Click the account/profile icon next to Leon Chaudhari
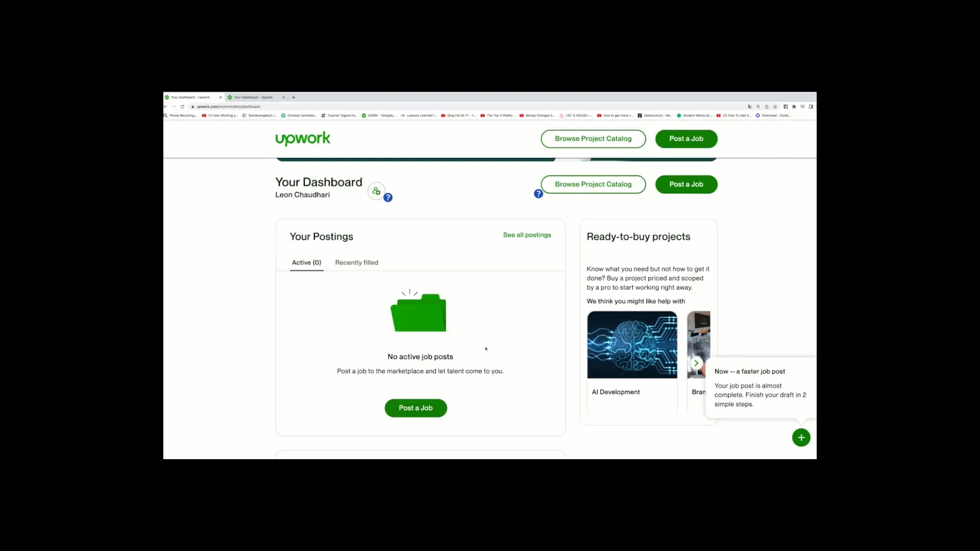The width and height of the screenshot is (980, 551). point(376,190)
